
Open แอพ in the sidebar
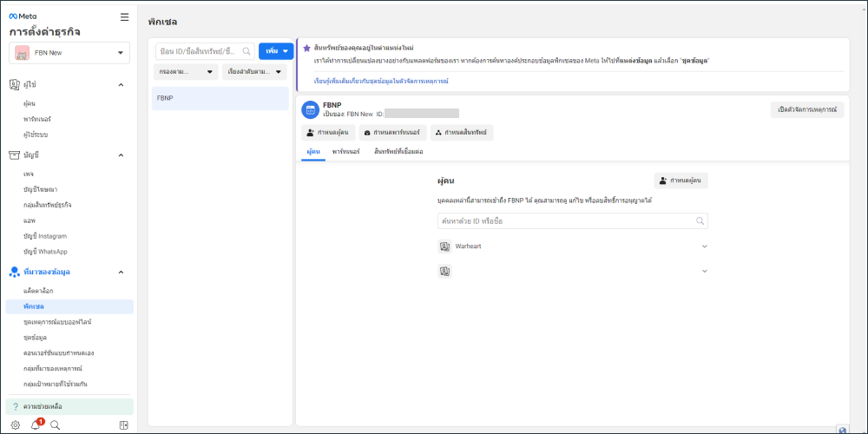[29, 220]
